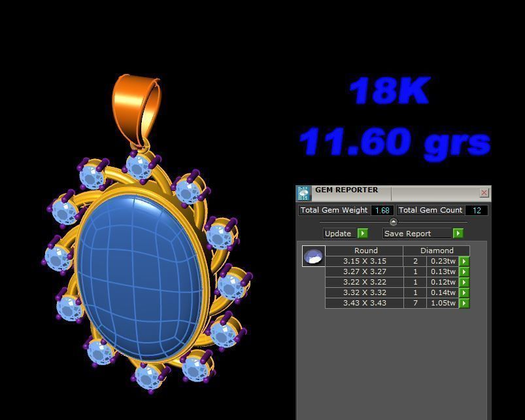Image resolution: width=525 pixels, height=420 pixels.
Task: Close the Gem Reporter panel
Action: (484, 192)
